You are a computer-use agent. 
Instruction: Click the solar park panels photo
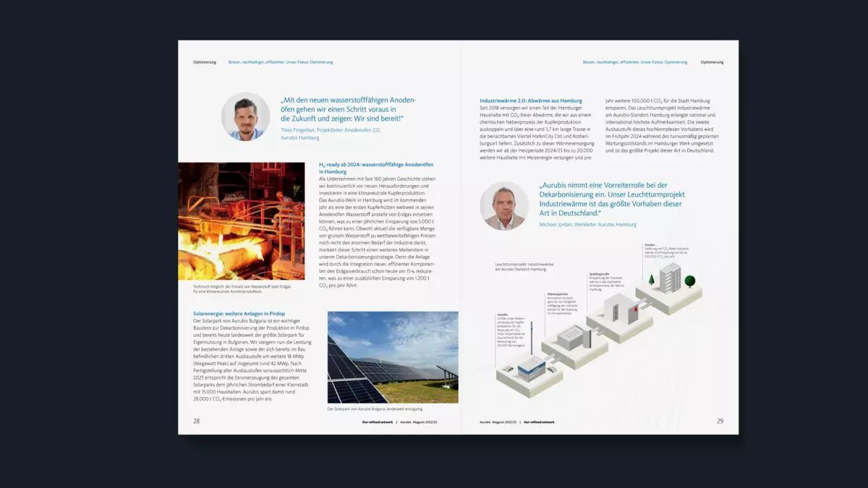pyautogui.click(x=393, y=357)
